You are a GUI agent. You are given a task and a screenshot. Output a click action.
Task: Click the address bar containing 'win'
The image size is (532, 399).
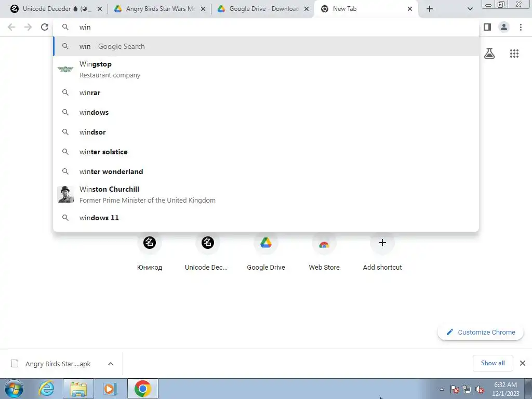tap(266, 27)
